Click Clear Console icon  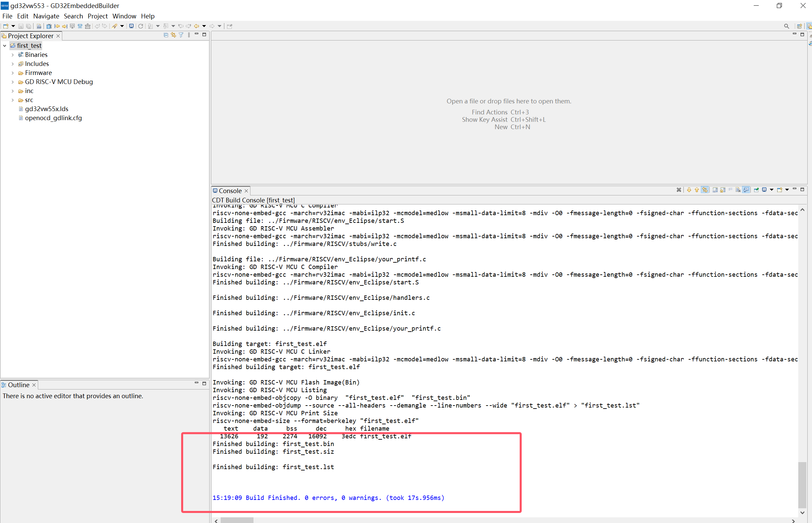coord(738,190)
